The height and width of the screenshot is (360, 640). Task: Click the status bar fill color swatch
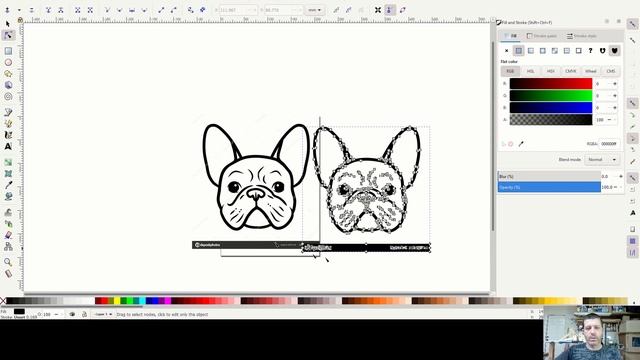(x=19, y=311)
